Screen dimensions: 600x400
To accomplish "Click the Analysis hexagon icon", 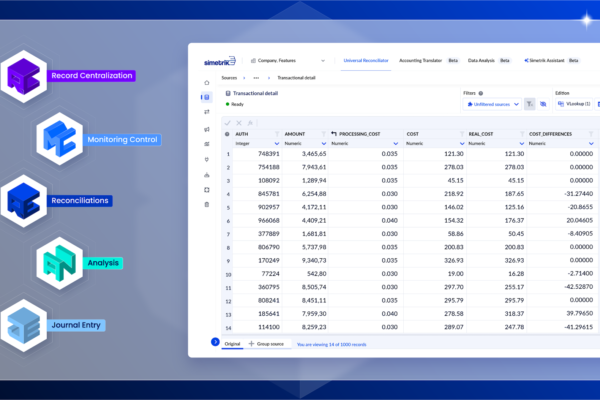I will [60, 263].
